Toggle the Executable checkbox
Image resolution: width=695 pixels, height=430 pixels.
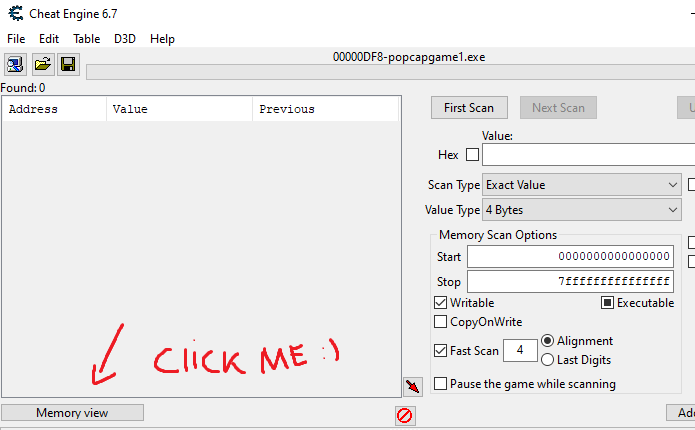pos(607,303)
